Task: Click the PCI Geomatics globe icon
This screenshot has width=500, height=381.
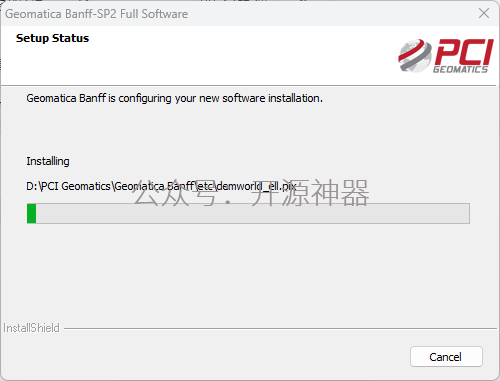Action: click(x=415, y=55)
